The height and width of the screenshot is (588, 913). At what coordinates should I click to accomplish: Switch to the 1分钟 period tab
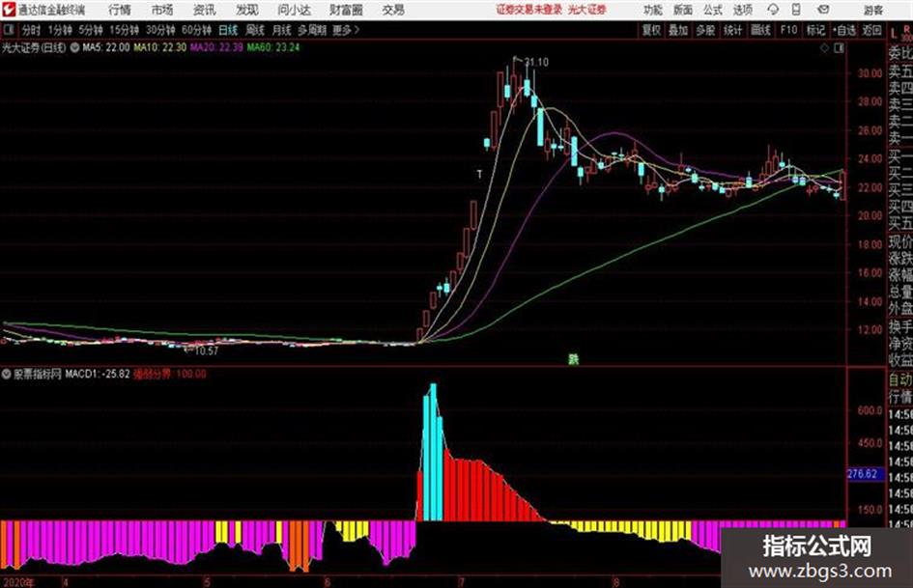(x=60, y=30)
